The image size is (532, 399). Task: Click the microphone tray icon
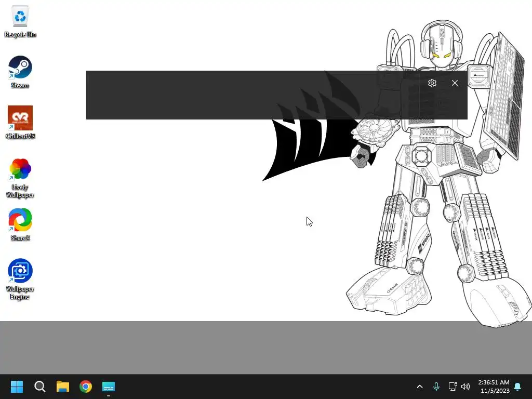click(x=436, y=387)
